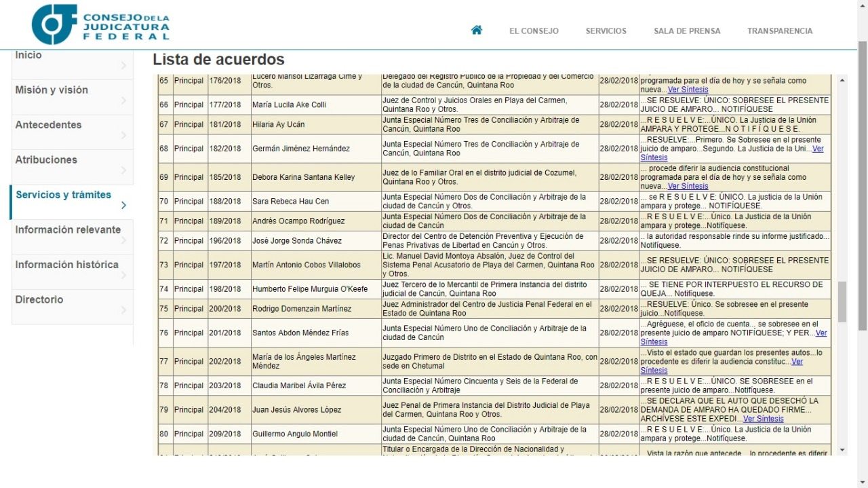Open Ver Síntesis link for row 68
This screenshot has width=868, height=488.
click(x=817, y=149)
